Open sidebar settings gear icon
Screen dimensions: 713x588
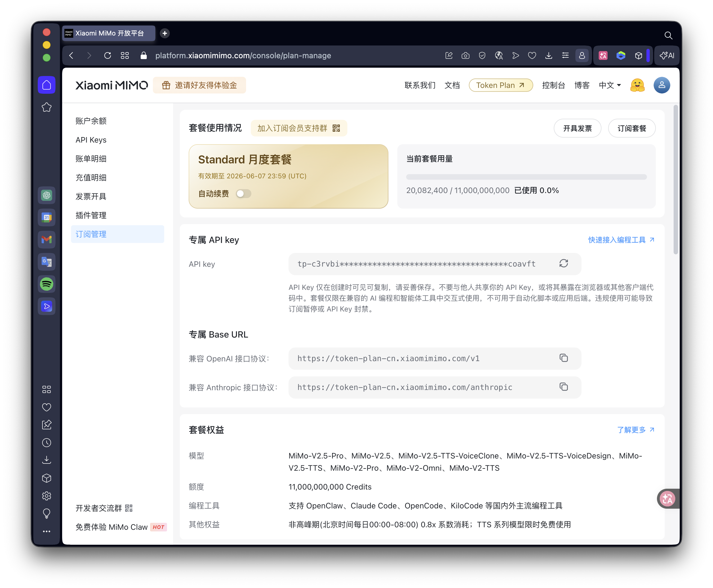46,496
